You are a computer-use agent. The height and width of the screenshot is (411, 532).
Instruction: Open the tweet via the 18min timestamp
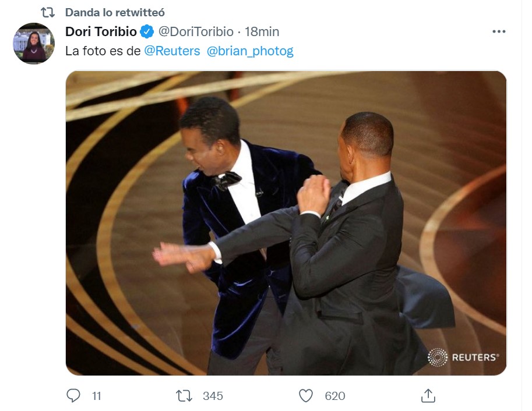tap(262, 32)
